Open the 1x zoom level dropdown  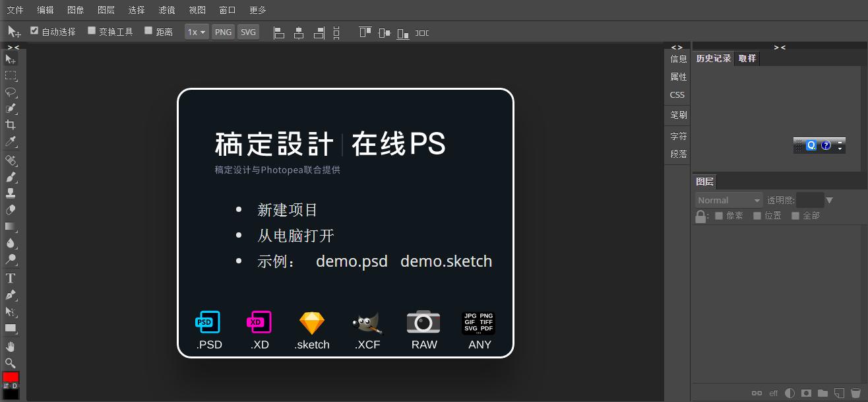coord(196,31)
